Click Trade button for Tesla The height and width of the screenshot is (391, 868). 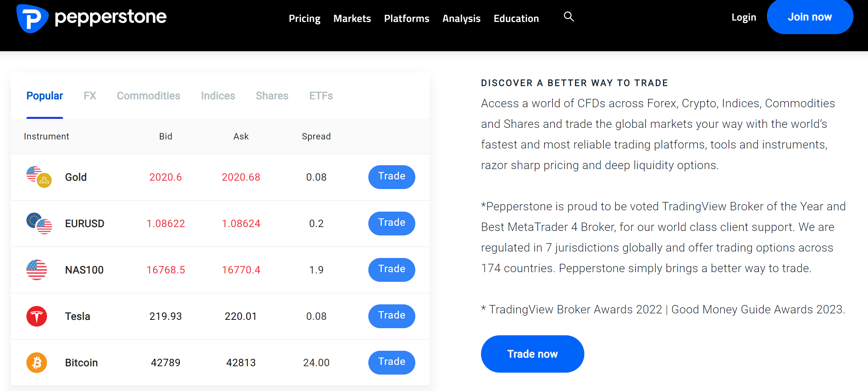(391, 316)
